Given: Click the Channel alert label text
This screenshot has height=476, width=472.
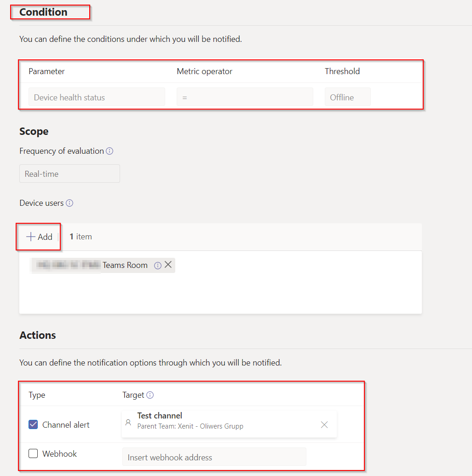Looking at the screenshot, I should 66,425.
